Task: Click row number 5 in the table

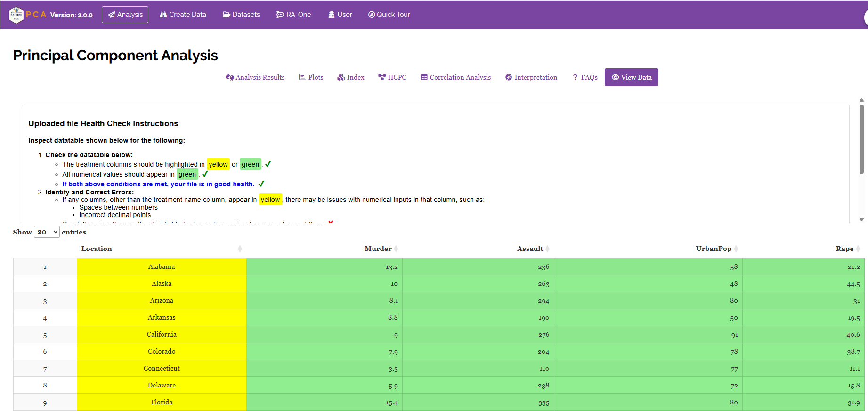Action: point(45,335)
